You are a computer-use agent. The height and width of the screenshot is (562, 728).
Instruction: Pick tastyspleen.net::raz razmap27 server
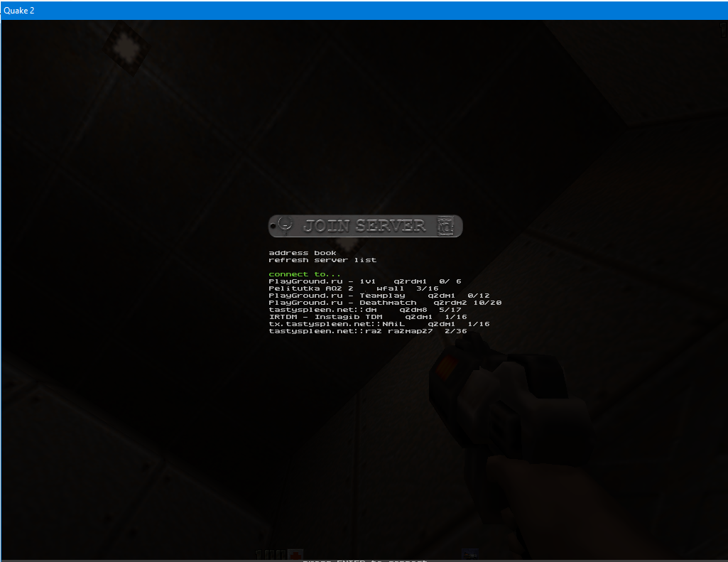[368, 331]
